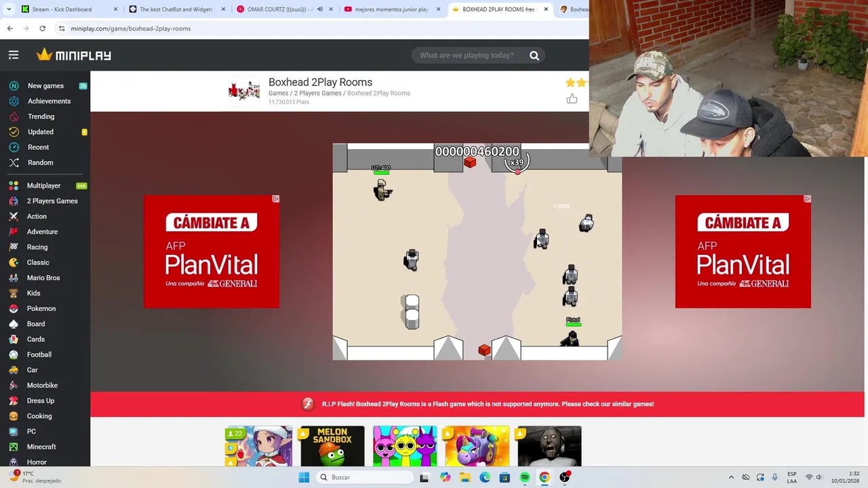Close the BOXHEAD 2PLAY ROOMS tab

546,9
